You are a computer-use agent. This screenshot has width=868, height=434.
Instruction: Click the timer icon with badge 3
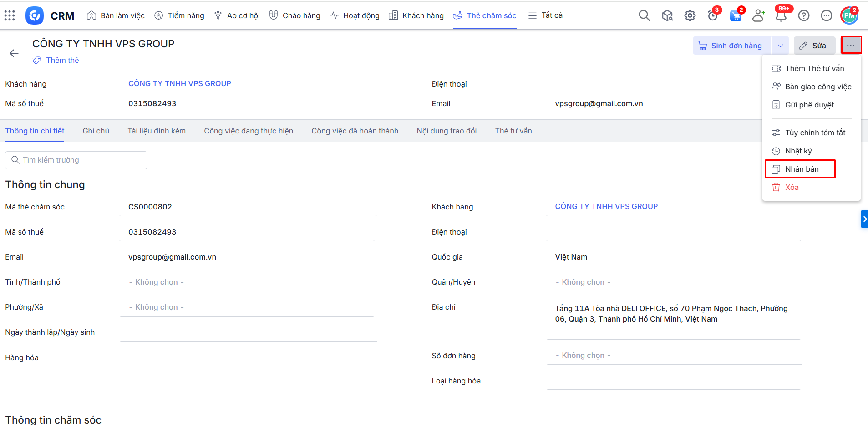[x=712, y=15]
